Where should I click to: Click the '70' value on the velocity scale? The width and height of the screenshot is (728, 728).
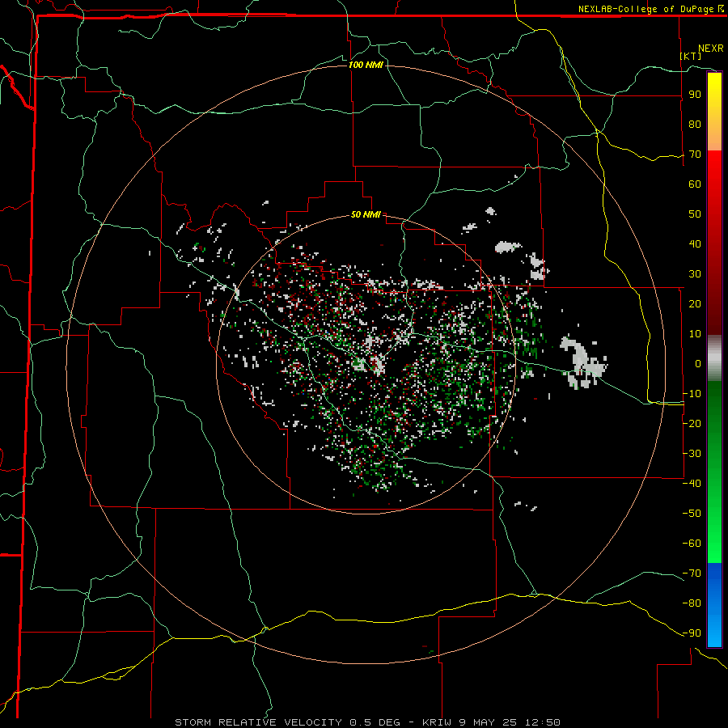tap(695, 154)
